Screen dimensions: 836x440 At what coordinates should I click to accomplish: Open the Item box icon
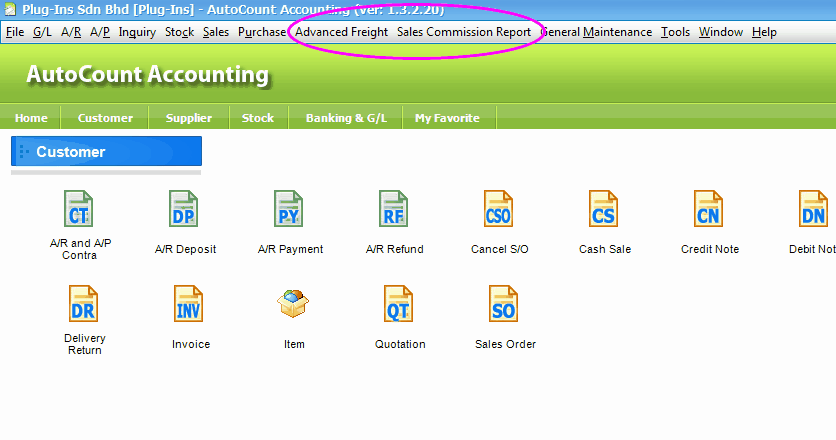pyautogui.click(x=293, y=304)
